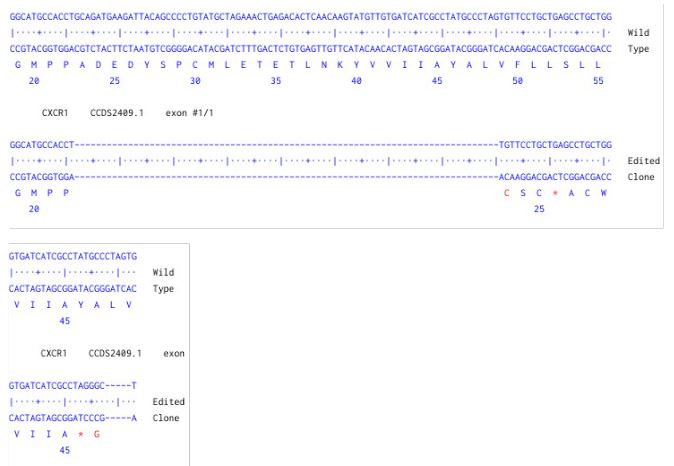Click the 'Wild' label in the top alignment
The image size is (674, 466).
coord(638,33)
